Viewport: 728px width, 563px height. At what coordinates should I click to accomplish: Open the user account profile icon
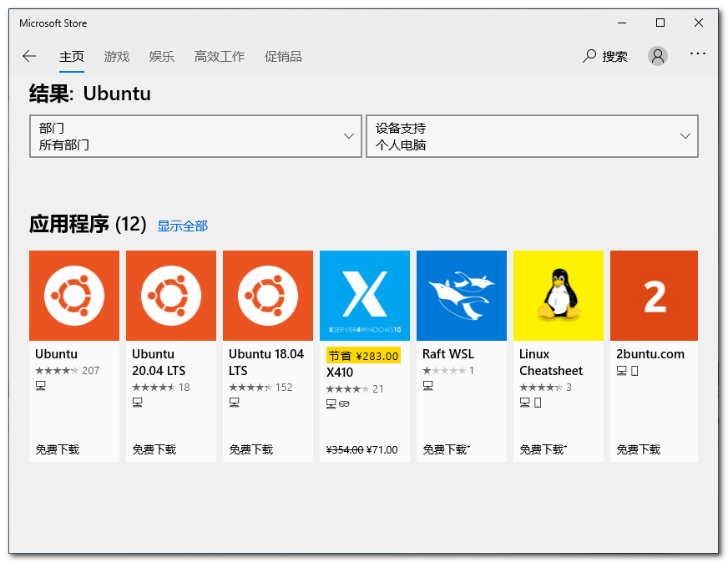tap(658, 56)
